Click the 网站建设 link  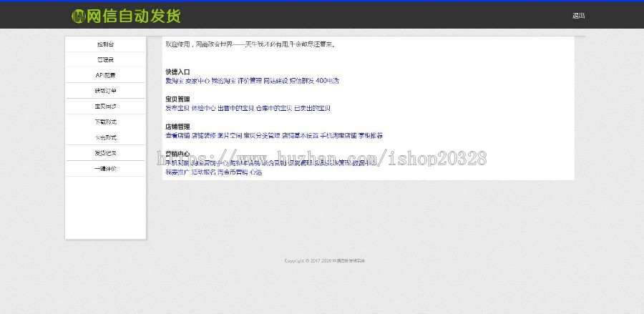coord(275,81)
